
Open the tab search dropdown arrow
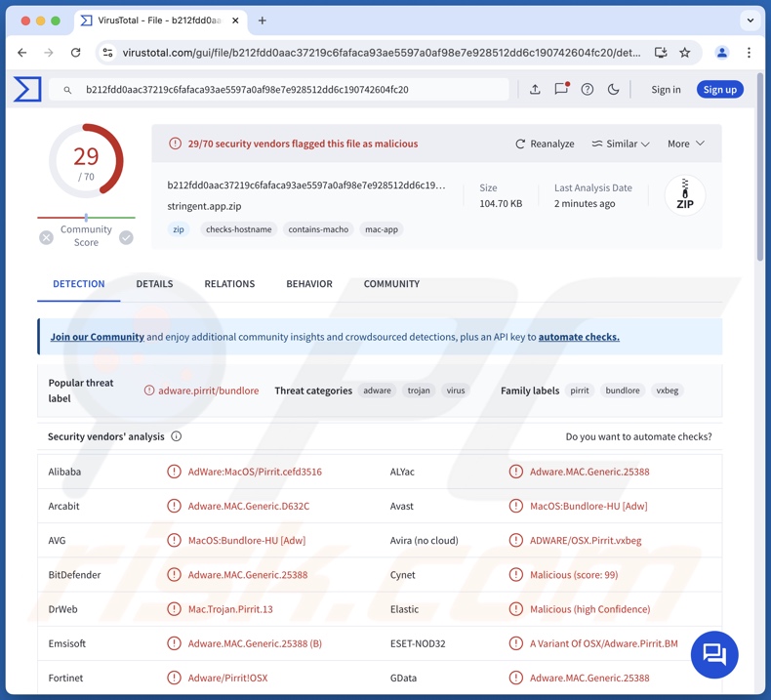point(751,21)
